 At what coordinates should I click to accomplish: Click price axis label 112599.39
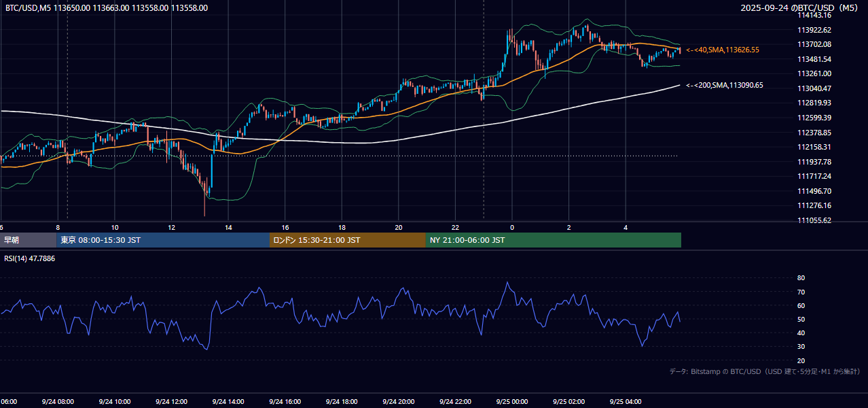click(x=814, y=118)
